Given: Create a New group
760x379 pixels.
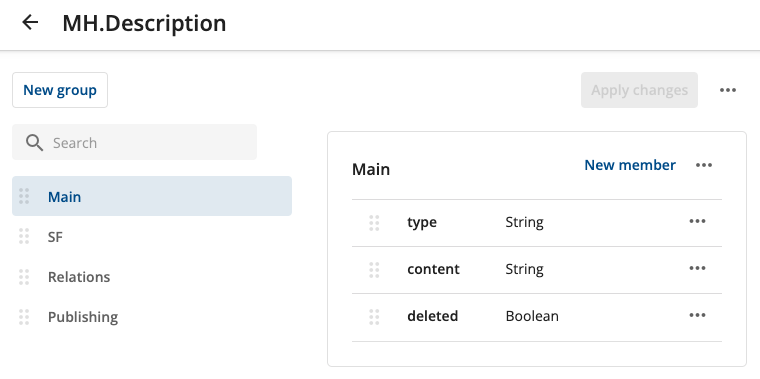Looking at the screenshot, I should (60, 90).
